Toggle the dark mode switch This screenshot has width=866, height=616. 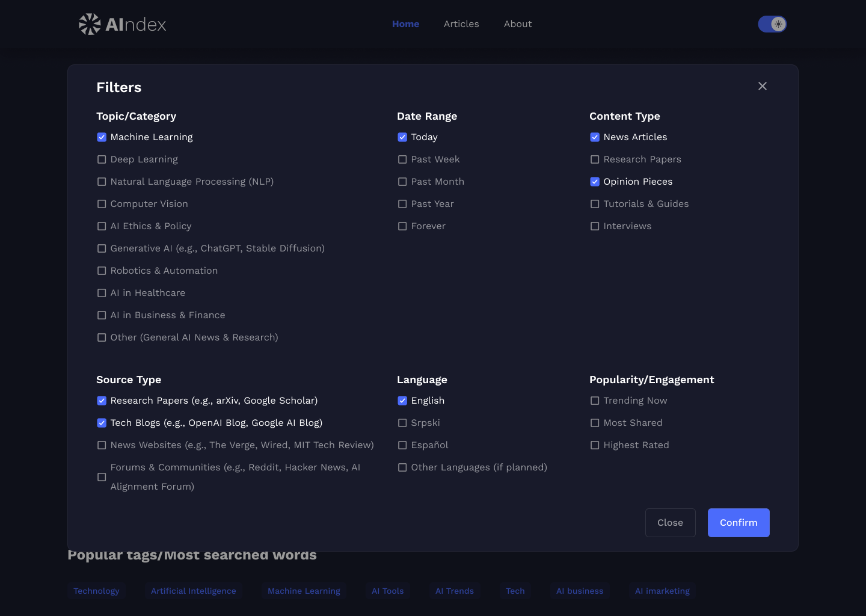click(x=772, y=24)
